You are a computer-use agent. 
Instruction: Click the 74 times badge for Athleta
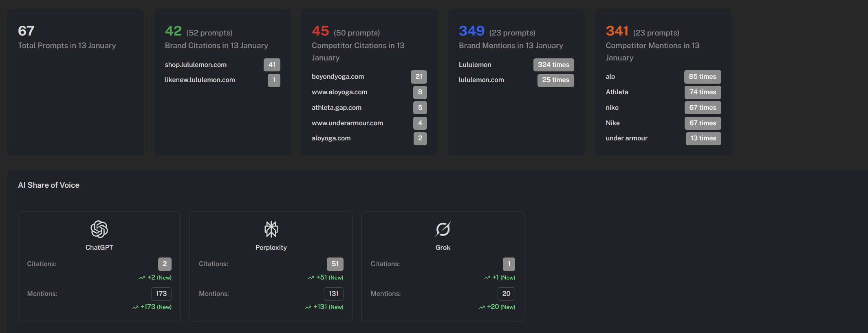[x=703, y=92]
